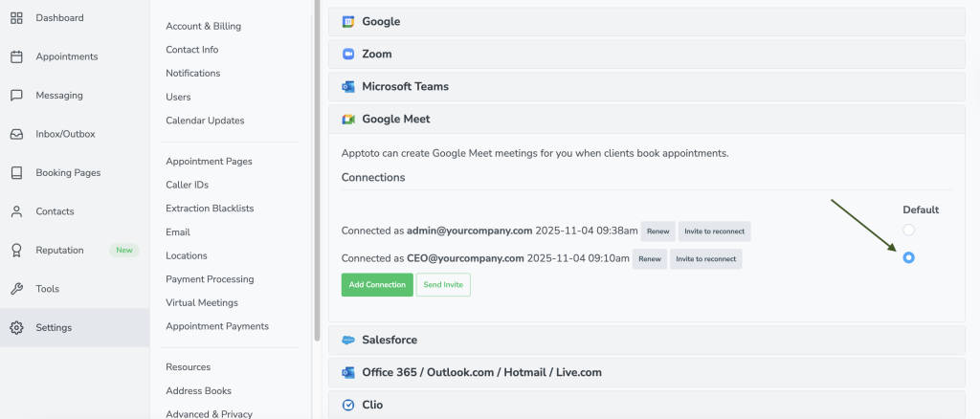This screenshot has width=980, height=419.
Task: Expand the Salesforce section
Action: click(x=647, y=341)
